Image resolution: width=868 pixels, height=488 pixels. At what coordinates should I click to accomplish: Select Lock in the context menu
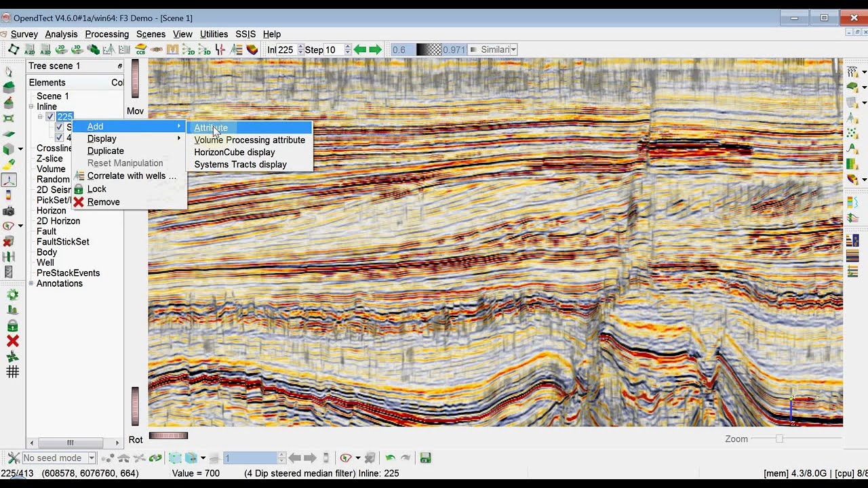tap(97, 189)
